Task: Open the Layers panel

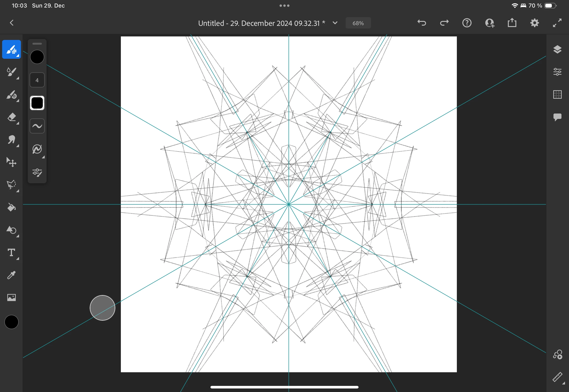Action: point(557,49)
